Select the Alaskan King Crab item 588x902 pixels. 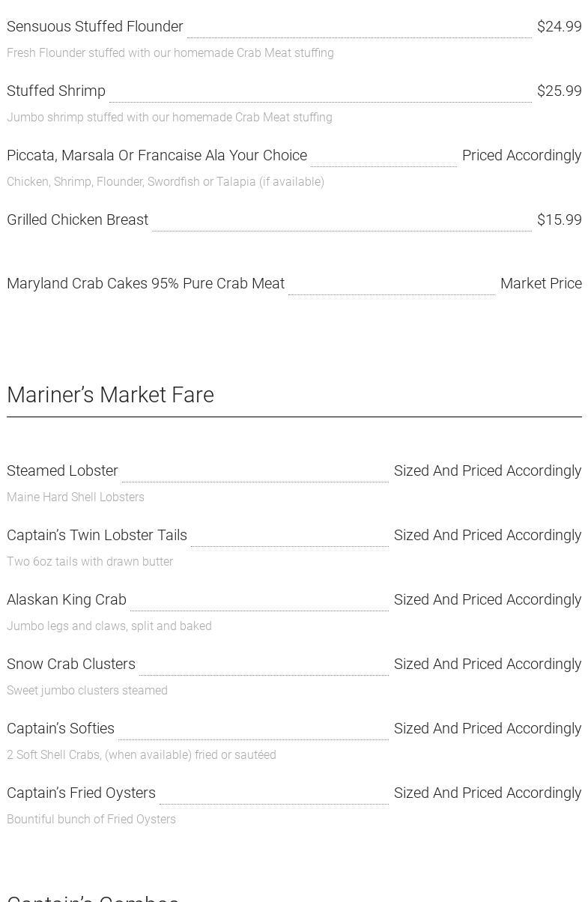tap(67, 600)
